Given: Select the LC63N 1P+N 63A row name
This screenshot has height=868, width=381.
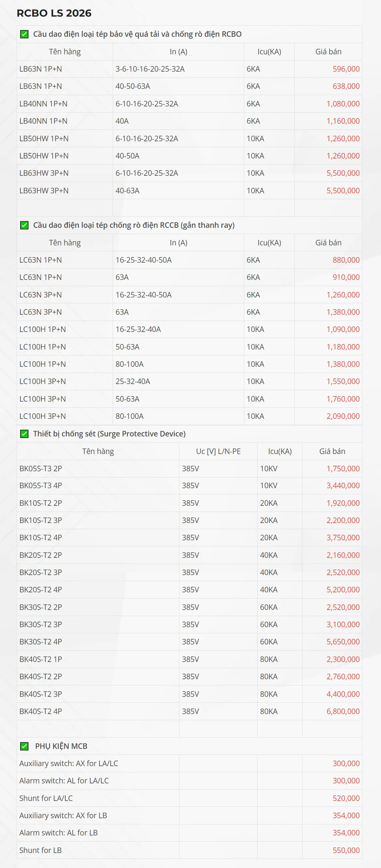Looking at the screenshot, I should coord(40,277).
